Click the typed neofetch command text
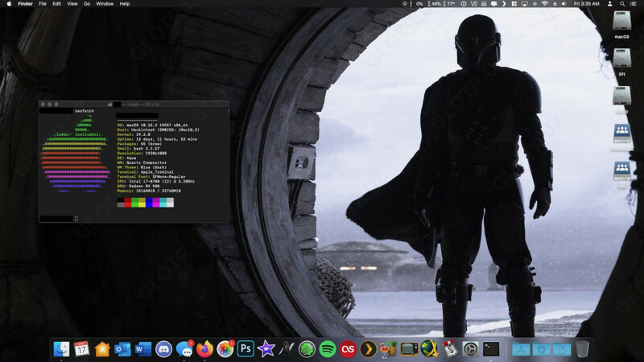Screen dimensions: 644x362 point(85,111)
